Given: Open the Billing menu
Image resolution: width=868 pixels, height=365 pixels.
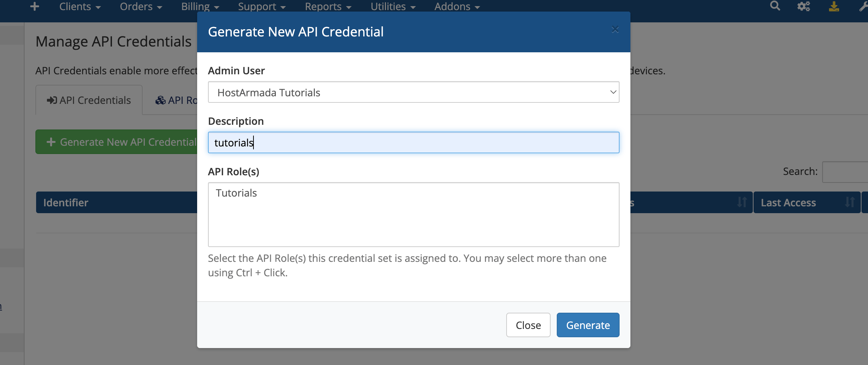Looking at the screenshot, I should click(200, 6).
